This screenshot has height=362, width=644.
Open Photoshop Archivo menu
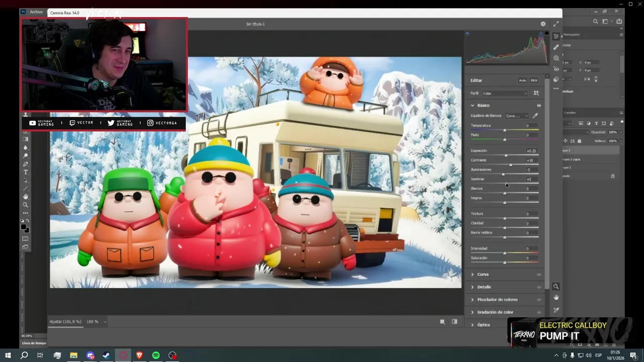(36, 12)
